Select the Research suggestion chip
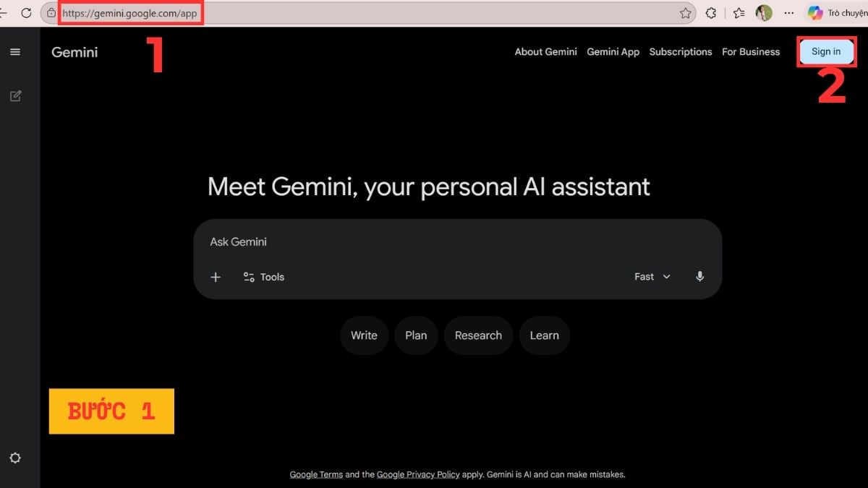The height and width of the screenshot is (488, 868). [x=478, y=335]
